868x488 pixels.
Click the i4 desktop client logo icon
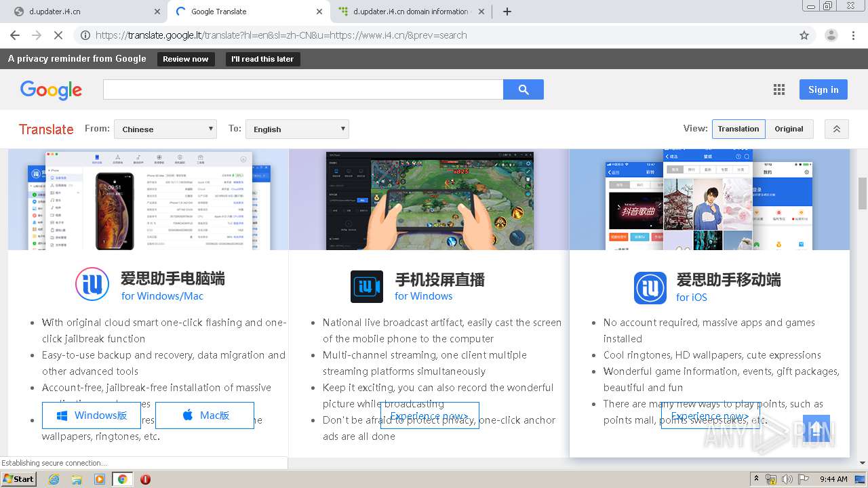[92, 284]
